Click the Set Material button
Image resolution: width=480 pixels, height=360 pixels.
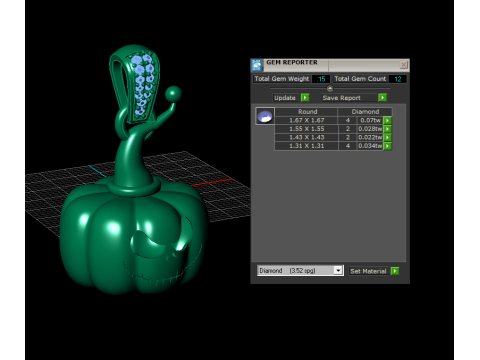pos(369,271)
